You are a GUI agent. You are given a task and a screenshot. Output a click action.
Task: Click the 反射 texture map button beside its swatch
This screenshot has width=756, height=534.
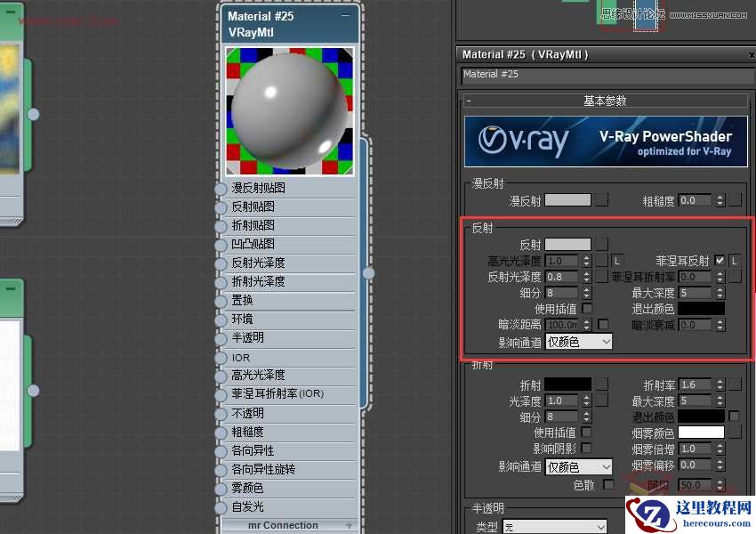pyautogui.click(x=600, y=246)
